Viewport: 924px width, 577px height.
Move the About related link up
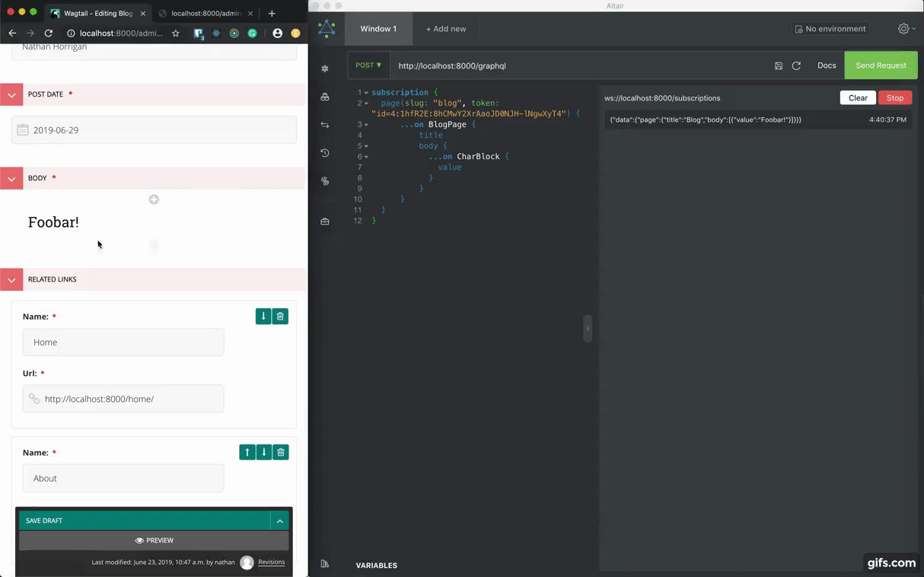click(x=247, y=452)
